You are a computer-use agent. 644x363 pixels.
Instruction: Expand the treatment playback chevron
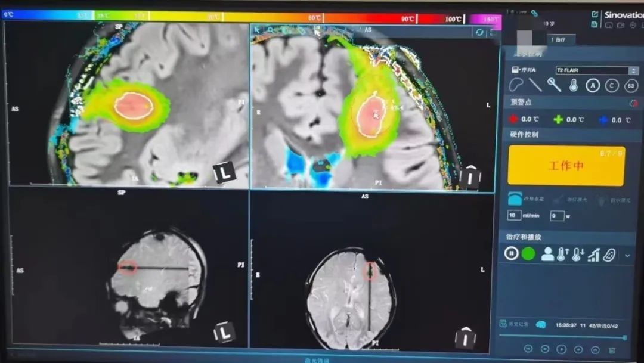pyautogui.click(x=627, y=255)
